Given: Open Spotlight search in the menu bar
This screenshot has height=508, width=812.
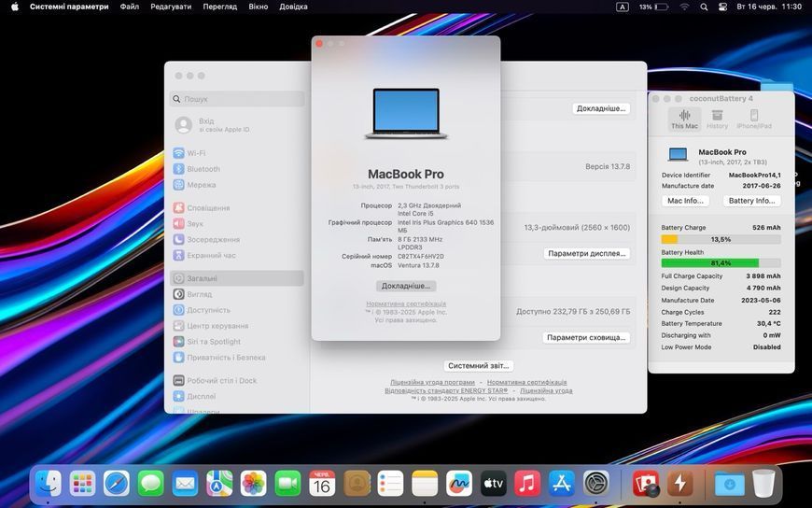Looking at the screenshot, I should (x=704, y=7).
